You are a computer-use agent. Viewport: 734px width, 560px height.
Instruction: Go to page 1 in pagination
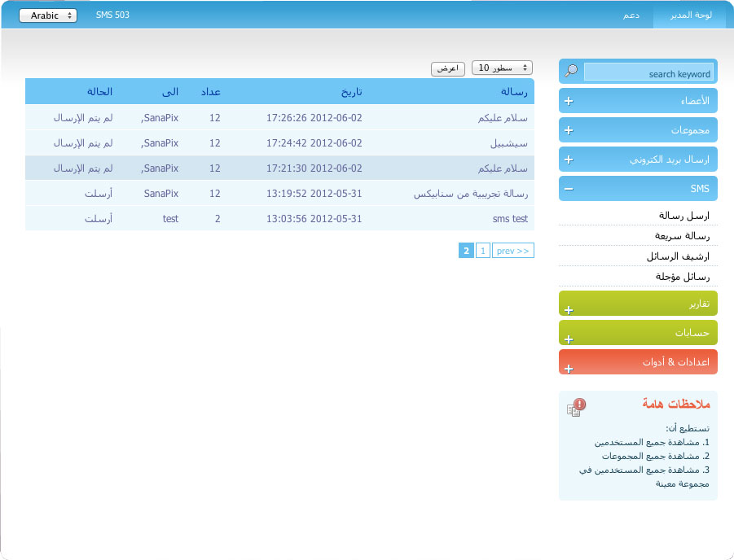pyautogui.click(x=483, y=251)
